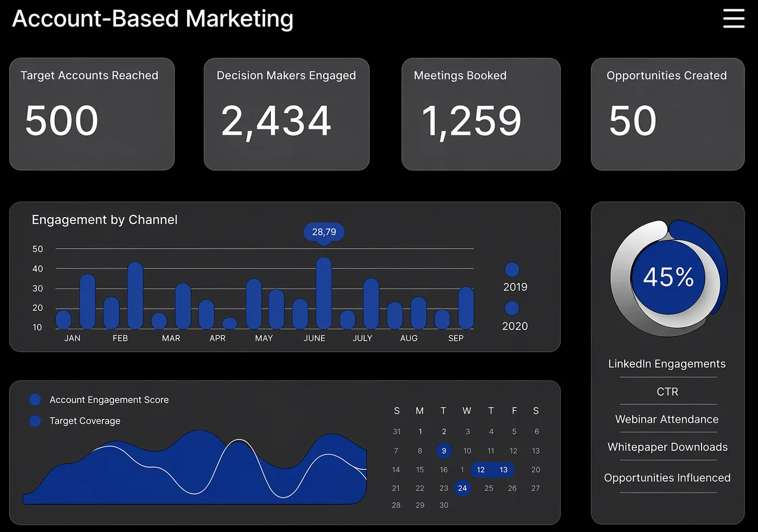Select the 28,79 bar tooltip

click(x=324, y=233)
